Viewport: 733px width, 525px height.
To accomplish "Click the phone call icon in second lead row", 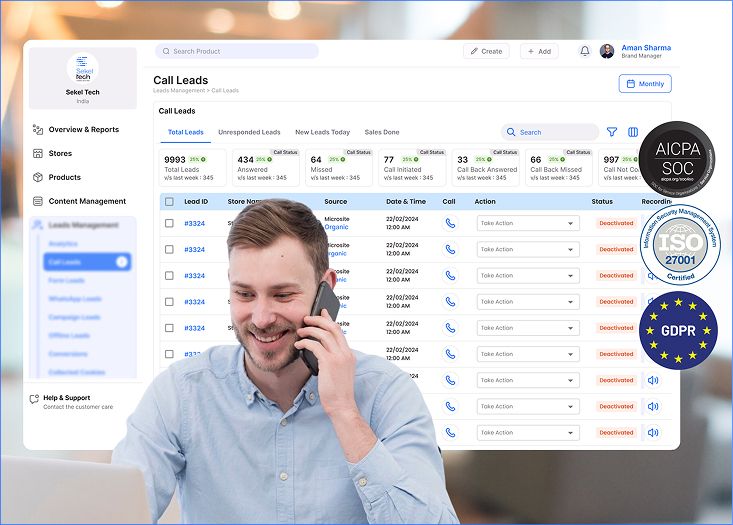I will [450, 249].
